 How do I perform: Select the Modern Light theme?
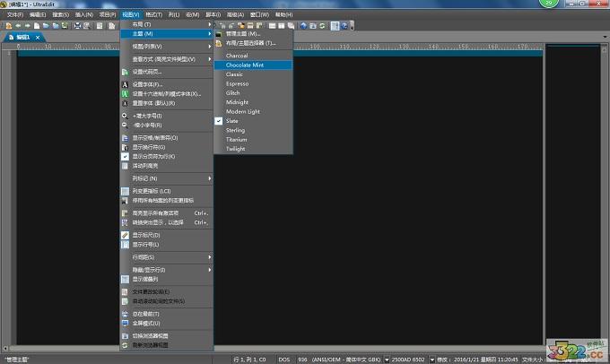(x=253, y=111)
